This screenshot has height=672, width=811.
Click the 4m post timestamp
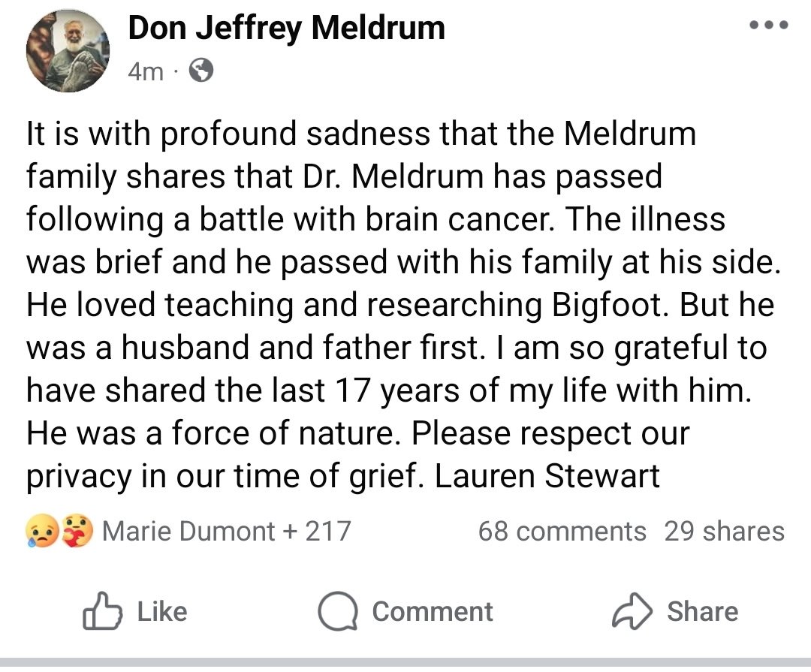click(x=146, y=71)
